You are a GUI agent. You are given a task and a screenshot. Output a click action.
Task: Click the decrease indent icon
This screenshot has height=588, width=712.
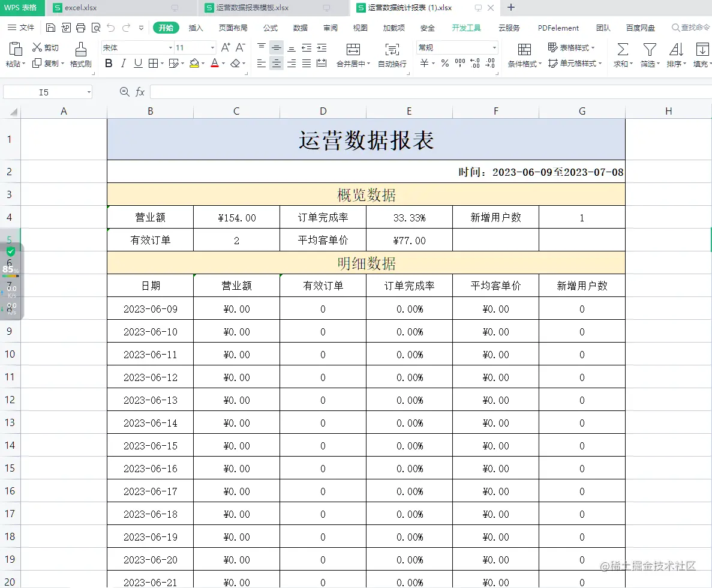307,47
